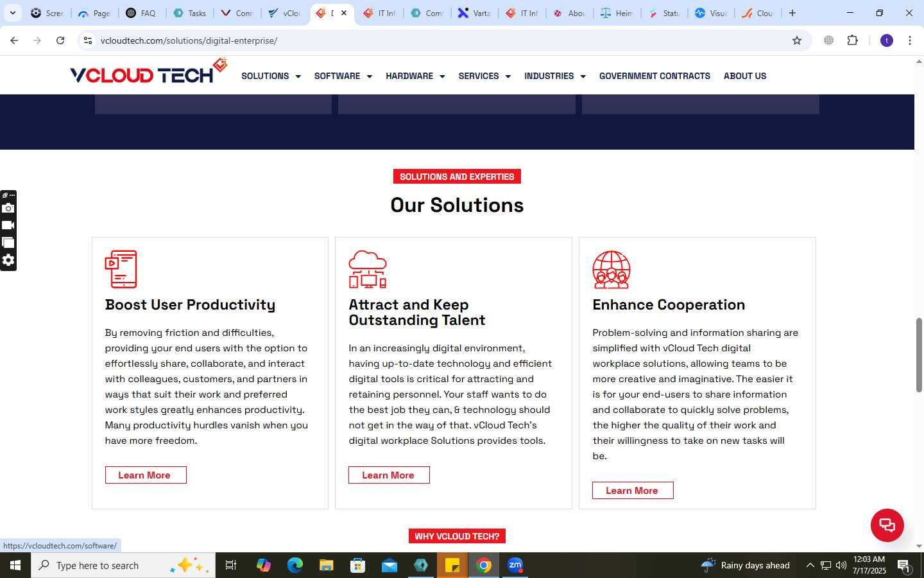The width and height of the screenshot is (924, 578).
Task: Open the Windows Start menu
Action: click(x=15, y=565)
